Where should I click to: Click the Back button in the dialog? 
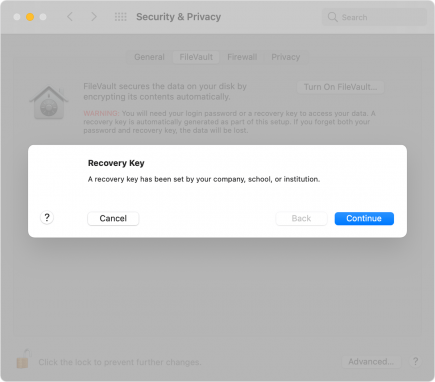pyautogui.click(x=301, y=218)
